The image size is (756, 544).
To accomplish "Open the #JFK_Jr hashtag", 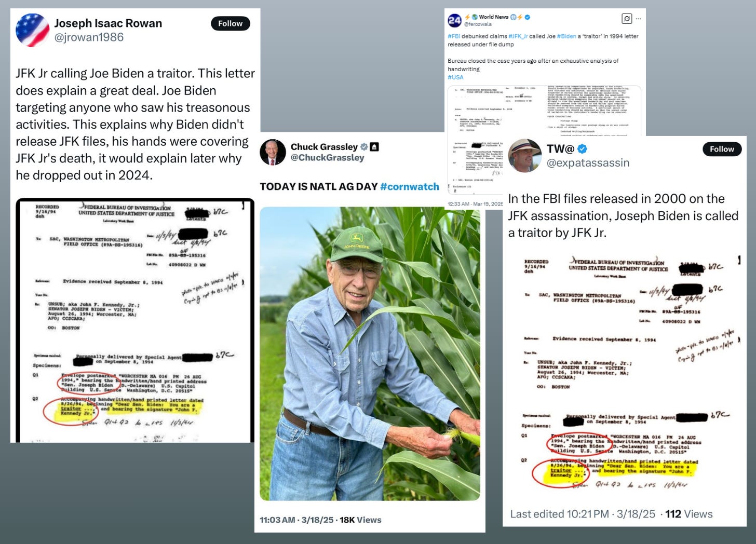I will pos(518,36).
